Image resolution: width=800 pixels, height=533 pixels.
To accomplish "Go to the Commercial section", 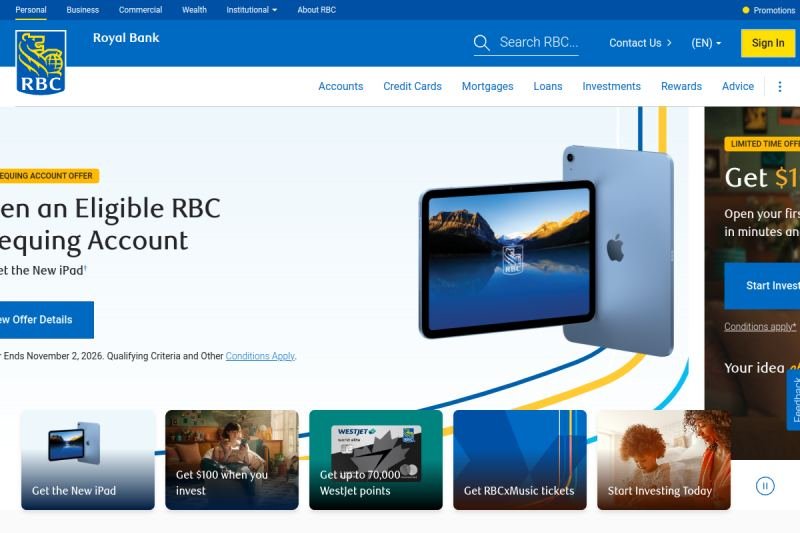I will (x=140, y=10).
